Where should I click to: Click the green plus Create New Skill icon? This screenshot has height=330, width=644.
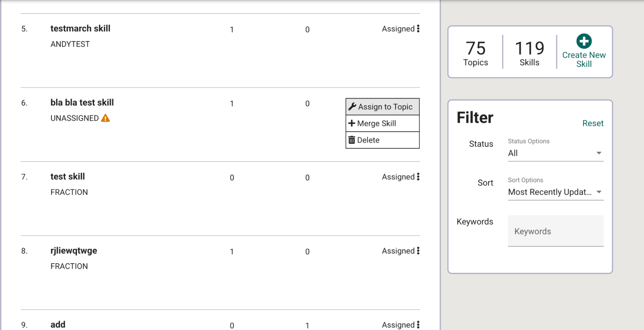584,41
